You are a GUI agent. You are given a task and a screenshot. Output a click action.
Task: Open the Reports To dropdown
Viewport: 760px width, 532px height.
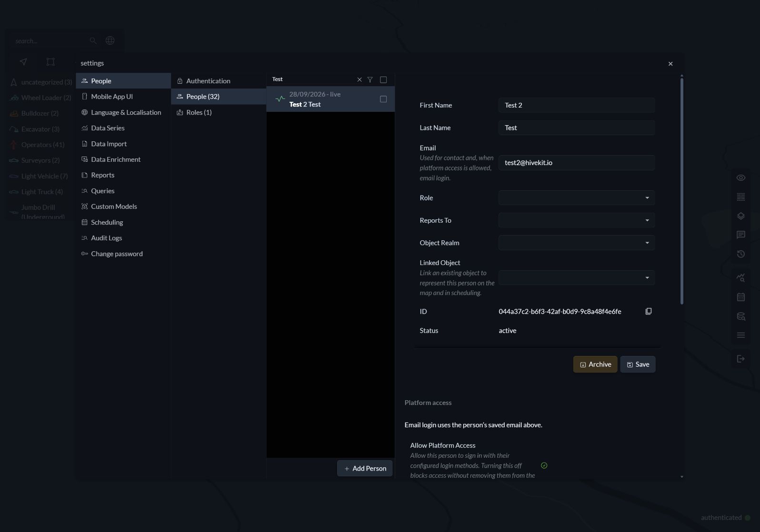(x=577, y=220)
